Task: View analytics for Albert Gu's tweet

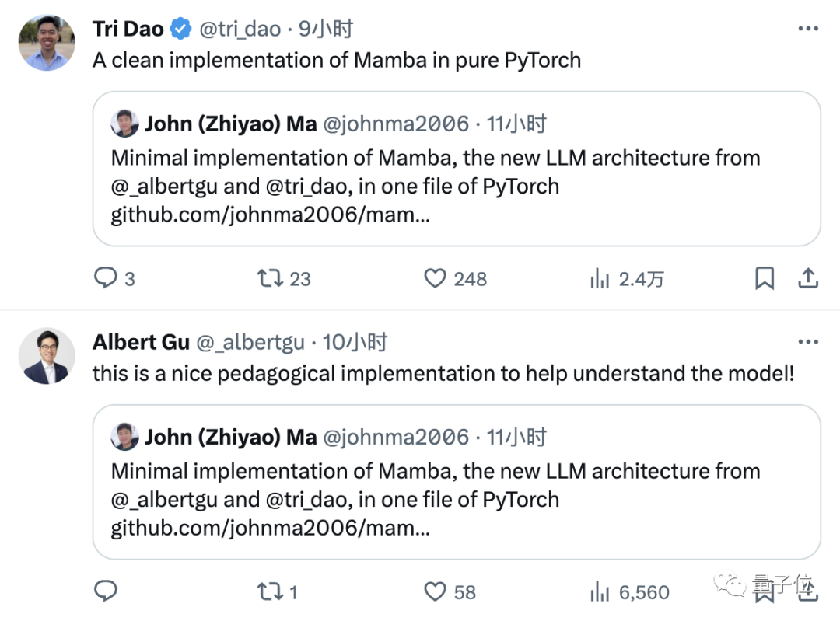Action: (600, 592)
